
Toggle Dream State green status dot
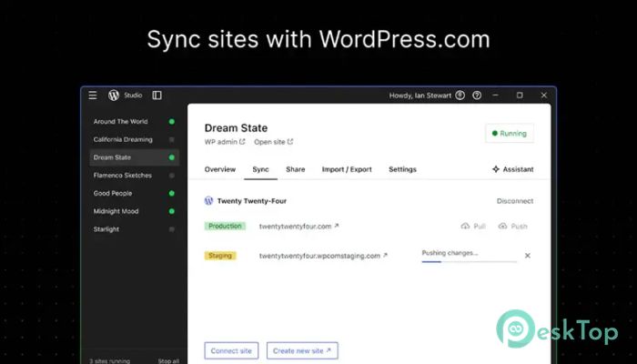click(171, 157)
